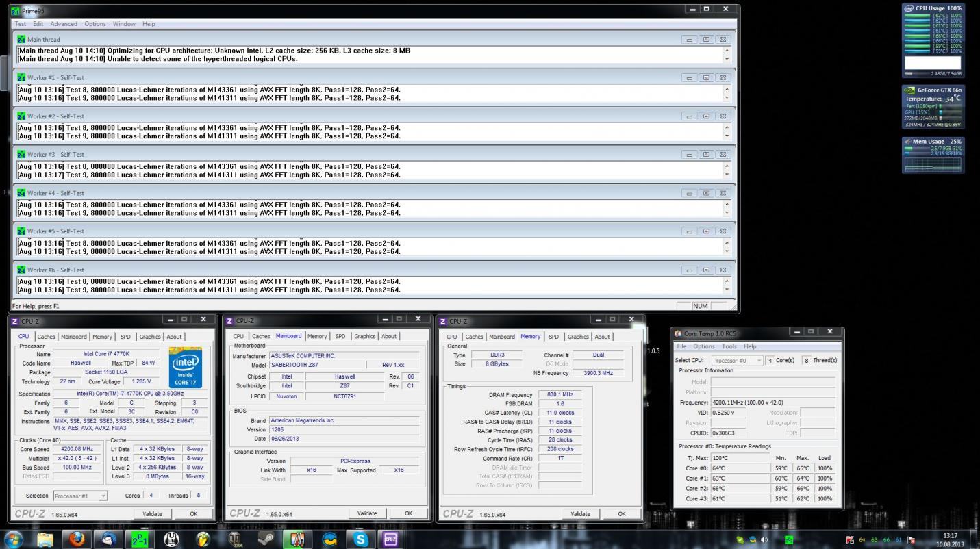Open Prime95 Advanced menu
The image size is (980, 549).
(64, 24)
